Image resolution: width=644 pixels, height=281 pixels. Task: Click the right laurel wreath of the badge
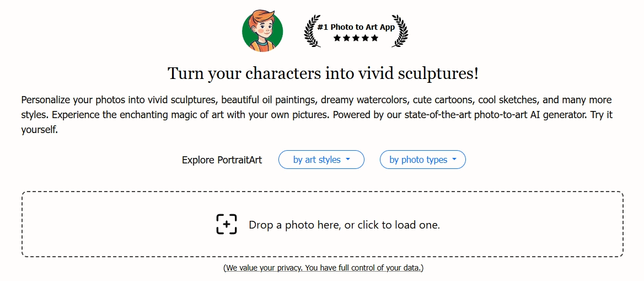[400, 31]
